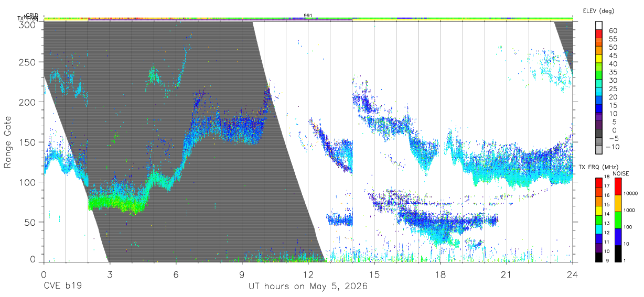Click the light gray bottom ELEV swatch below −10
The height and width of the screenshot is (297, 644).
pos(599,150)
